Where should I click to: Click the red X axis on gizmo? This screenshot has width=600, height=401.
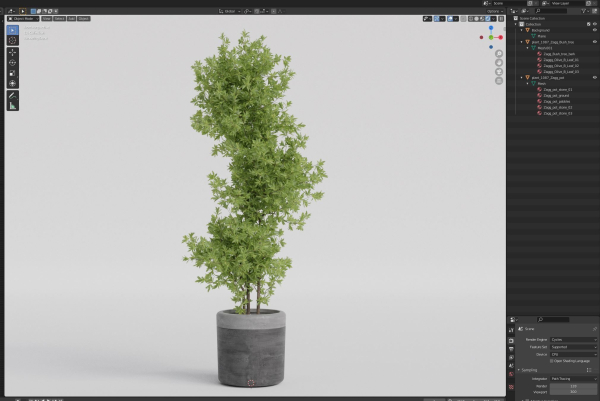click(501, 37)
